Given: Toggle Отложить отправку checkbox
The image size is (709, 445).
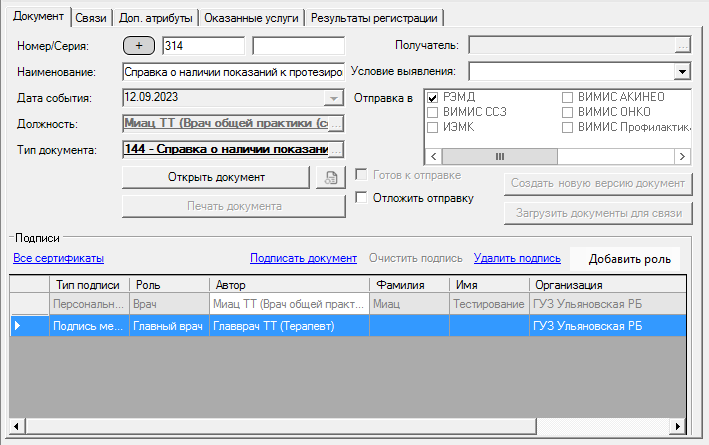Looking at the screenshot, I should coord(362,198).
